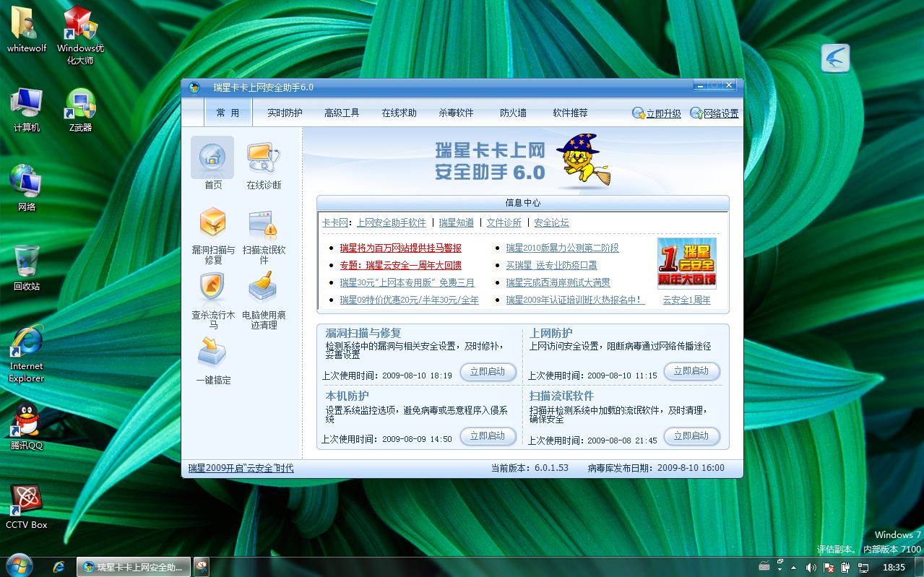The width and height of the screenshot is (924, 577).
Task: Switch to the 高级工具 tab
Action: (x=342, y=113)
